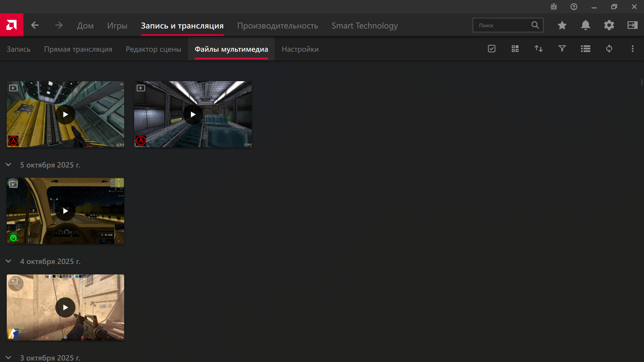
Task: Toggle multi-select checkmark mode
Action: 492,49
